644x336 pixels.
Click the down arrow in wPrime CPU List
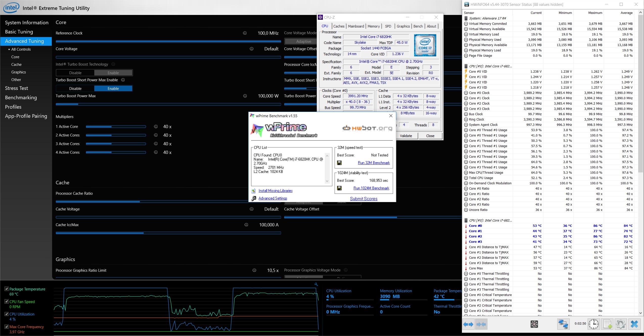pos(327,181)
